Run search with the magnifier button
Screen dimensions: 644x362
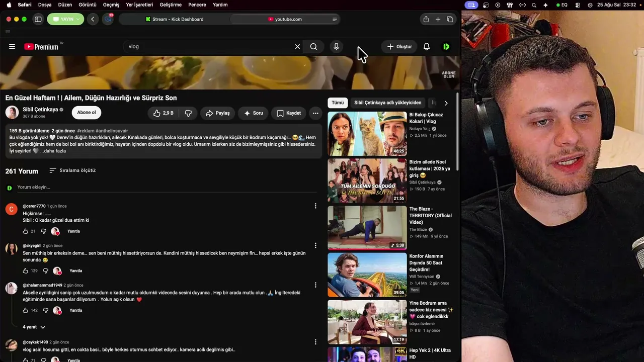coord(313,47)
